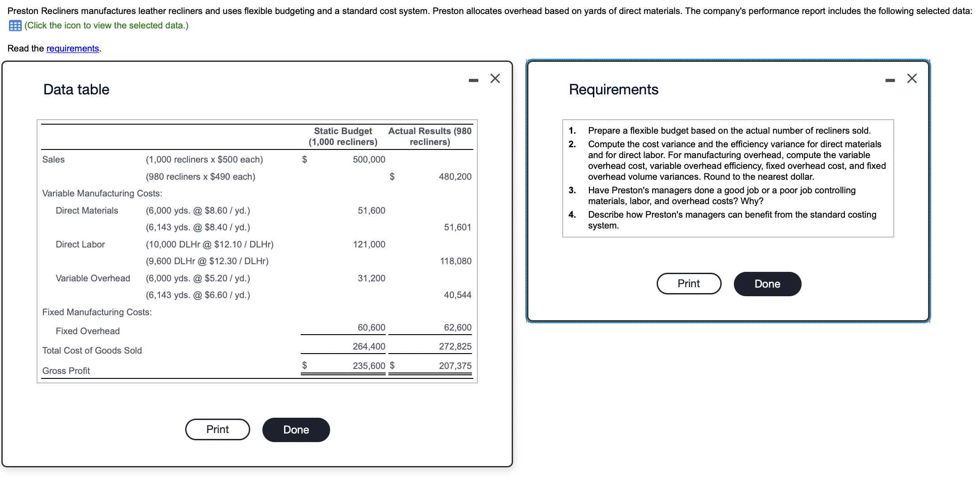Click the Gross Profit value 235,600

(x=369, y=366)
